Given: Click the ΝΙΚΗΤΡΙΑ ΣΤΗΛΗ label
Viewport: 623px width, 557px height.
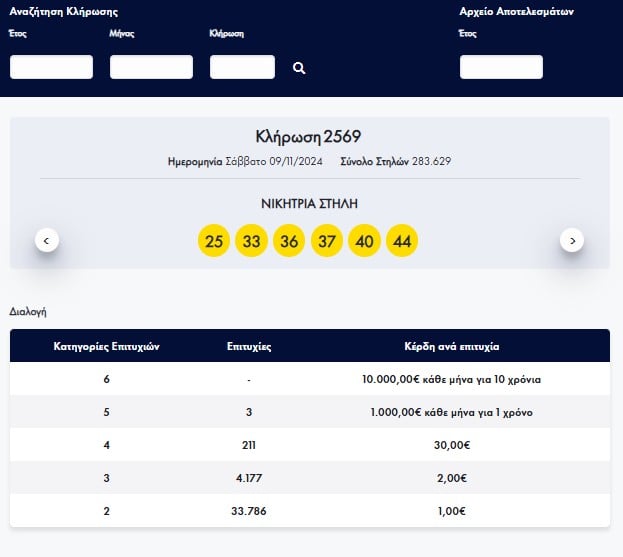Looking at the screenshot, I should click(310, 204).
